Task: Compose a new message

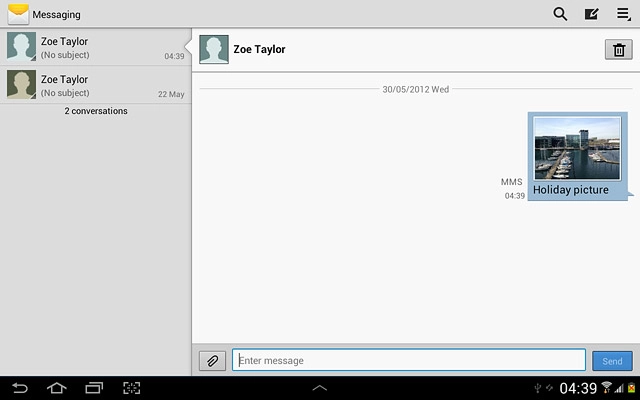Action: pos(591,14)
